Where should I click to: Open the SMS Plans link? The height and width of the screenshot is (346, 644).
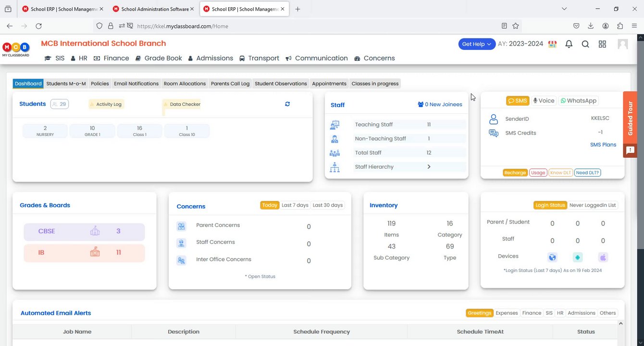(x=603, y=145)
